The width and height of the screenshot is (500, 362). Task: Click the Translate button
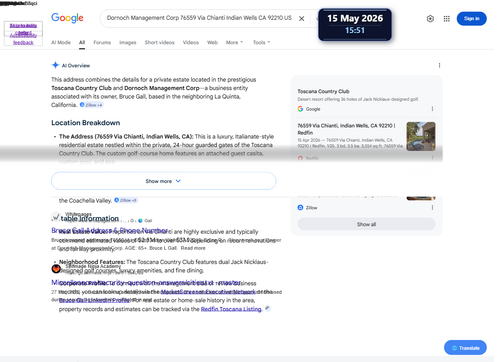(465, 348)
